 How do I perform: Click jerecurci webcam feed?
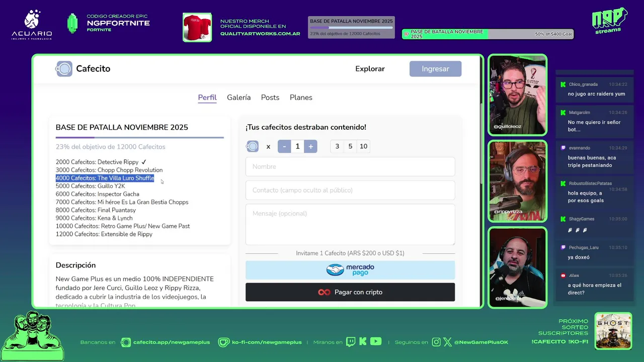click(x=517, y=267)
